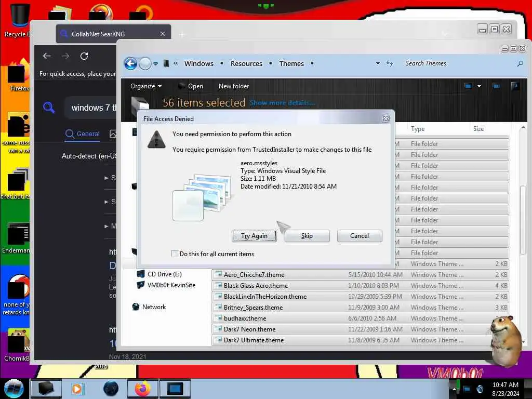Select Resources in the address breadcrumb
The width and height of the screenshot is (532, 399).
[x=246, y=63]
